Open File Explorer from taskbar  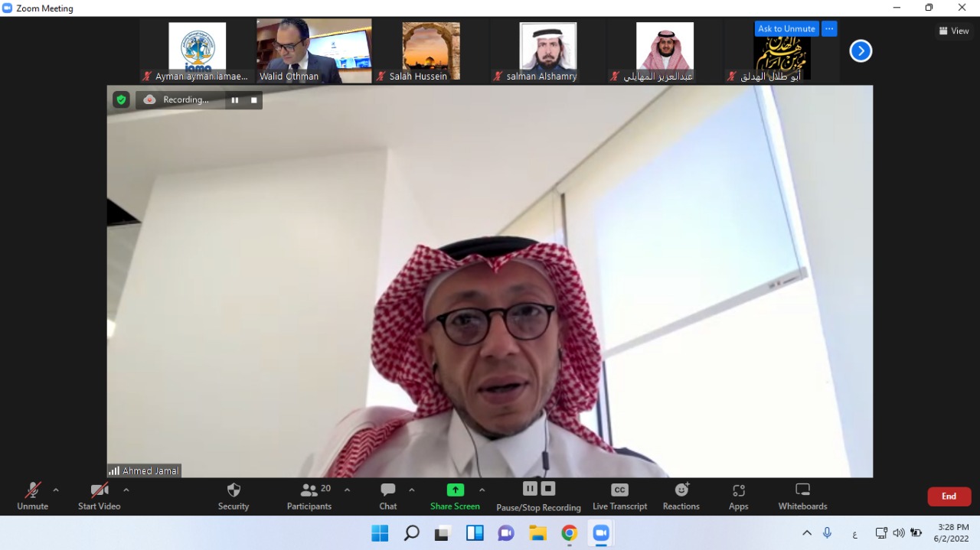tap(538, 533)
